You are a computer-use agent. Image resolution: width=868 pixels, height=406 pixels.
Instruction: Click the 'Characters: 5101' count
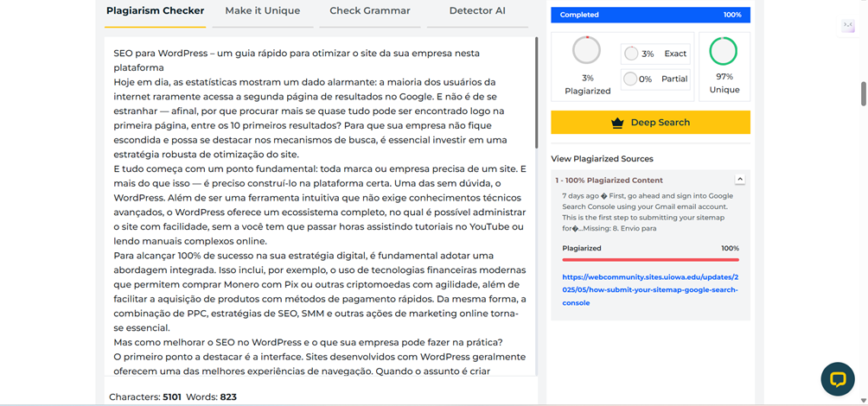(x=145, y=397)
